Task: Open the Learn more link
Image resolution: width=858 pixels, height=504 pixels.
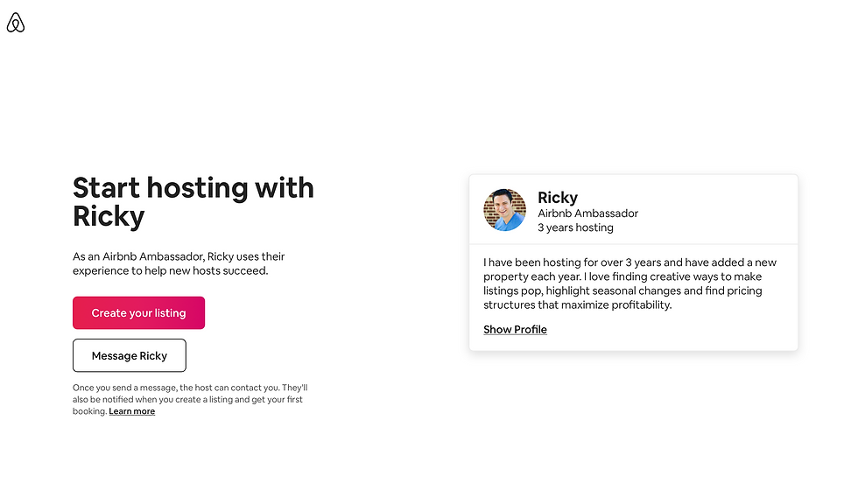Action: [132, 411]
